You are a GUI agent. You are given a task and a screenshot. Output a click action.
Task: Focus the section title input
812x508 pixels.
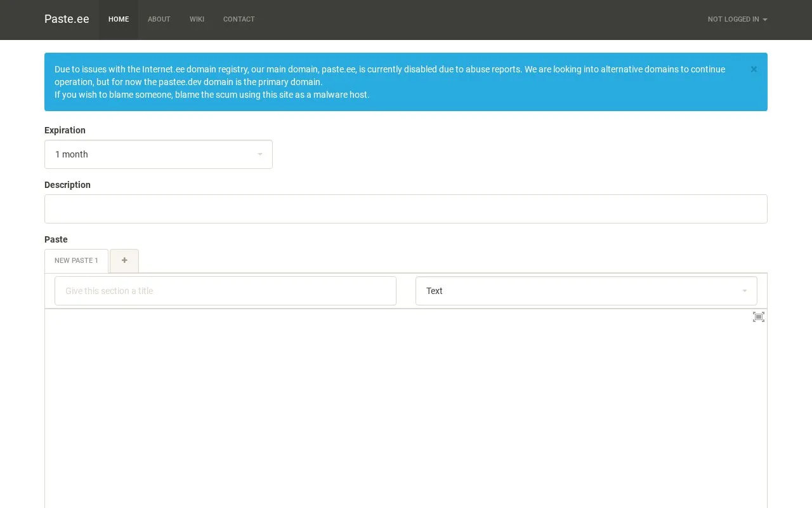pyautogui.click(x=225, y=291)
